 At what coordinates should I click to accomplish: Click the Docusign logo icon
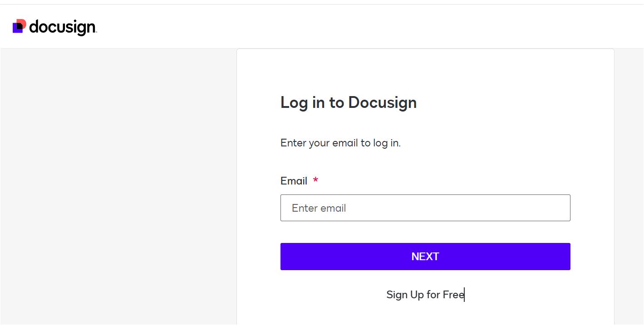(20, 26)
